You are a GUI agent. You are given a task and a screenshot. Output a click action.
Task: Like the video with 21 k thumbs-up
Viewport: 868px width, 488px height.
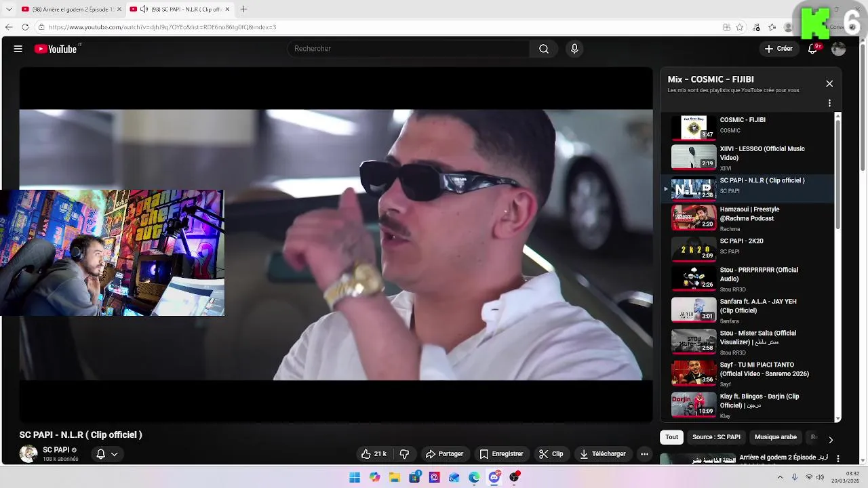coord(374,454)
